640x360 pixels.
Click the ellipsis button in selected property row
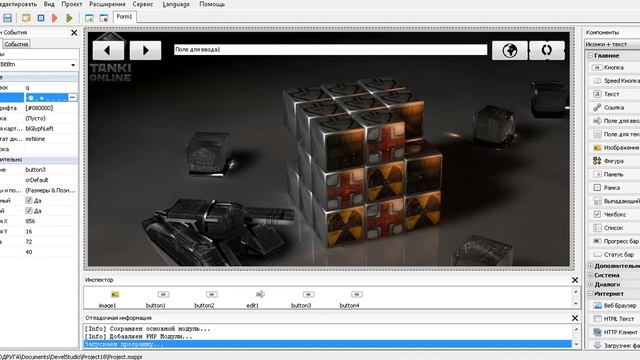coord(72,98)
